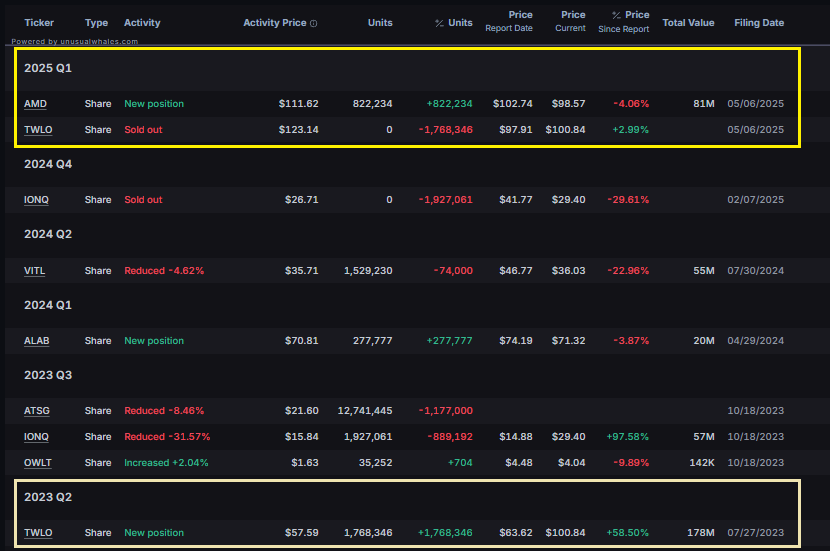Click the 81M total value
Screen dimensions: 830x551
click(704, 104)
